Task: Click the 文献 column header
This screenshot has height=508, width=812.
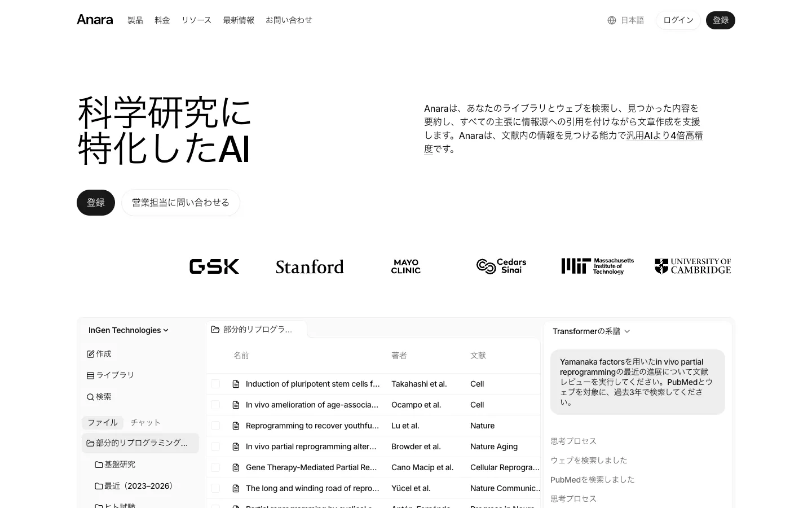Action: click(478, 356)
